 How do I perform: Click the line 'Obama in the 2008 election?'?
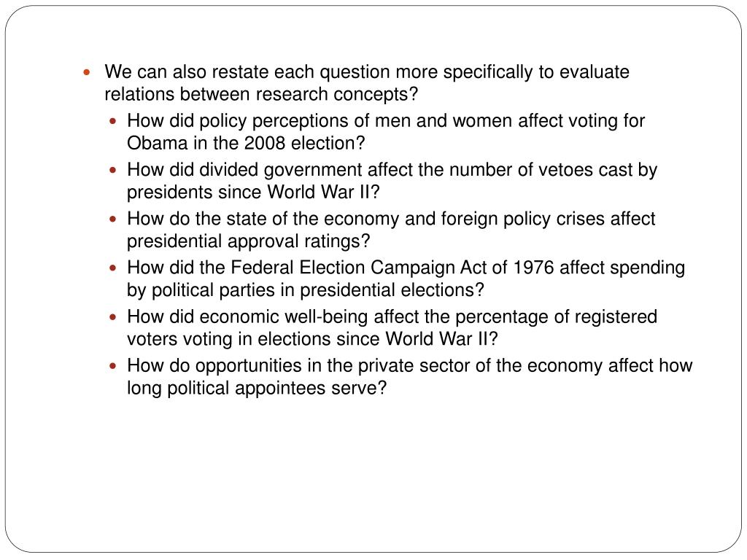click(x=246, y=143)
